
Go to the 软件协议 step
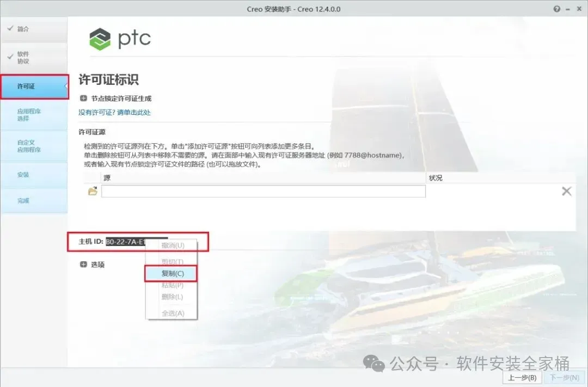(x=34, y=57)
